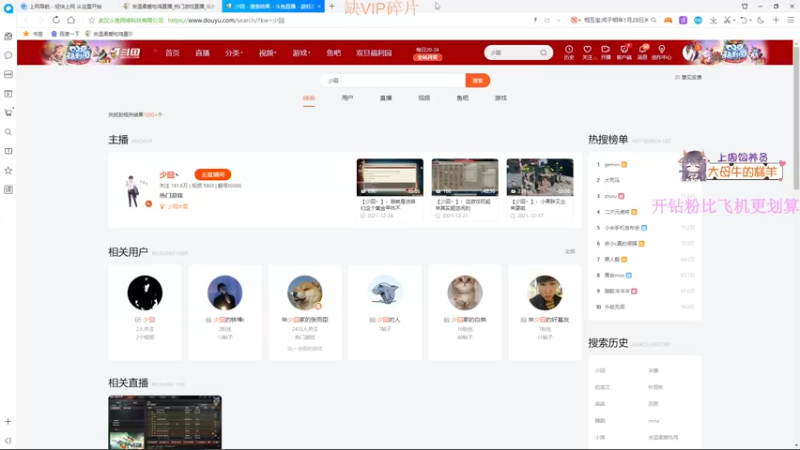Expand the 视频 dropdown in navigation
The height and width of the screenshot is (450, 800).
point(267,53)
